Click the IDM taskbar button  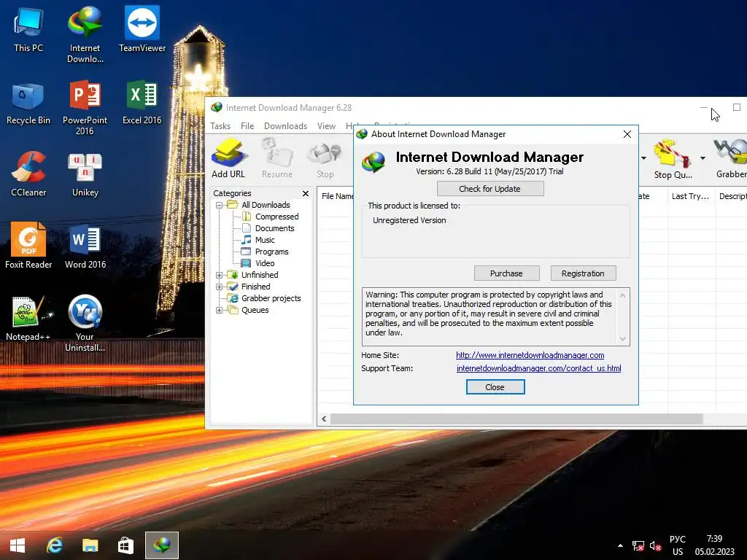click(x=162, y=545)
